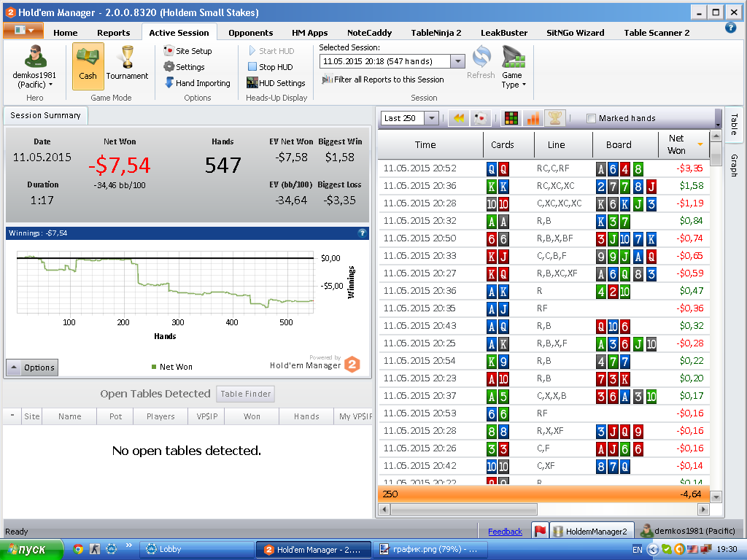Viewport: 747px width, 560px height.
Task: Select the Session Summary tab
Action: [45, 115]
